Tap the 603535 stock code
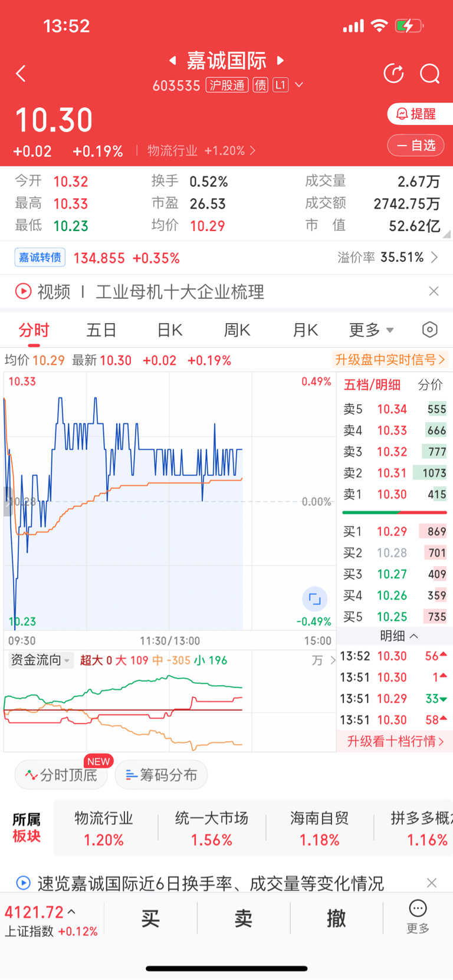Viewport: 453px width, 980px height. pos(176,85)
